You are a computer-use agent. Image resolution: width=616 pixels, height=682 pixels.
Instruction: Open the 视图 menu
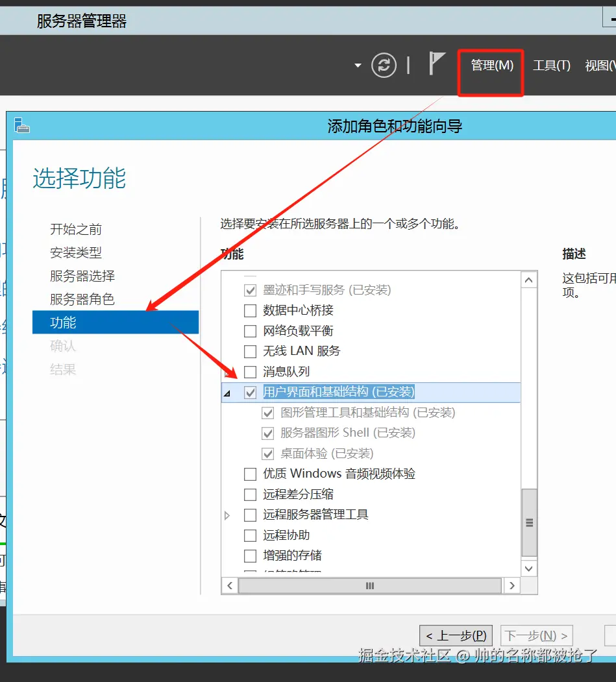tap(600, 66)
